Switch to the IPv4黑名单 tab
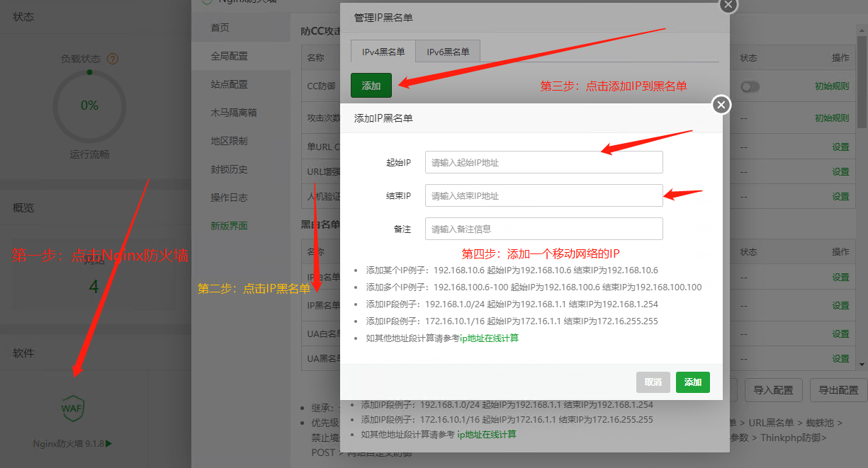The width and height of the screenshot is (868, 468). coord(383,52)
